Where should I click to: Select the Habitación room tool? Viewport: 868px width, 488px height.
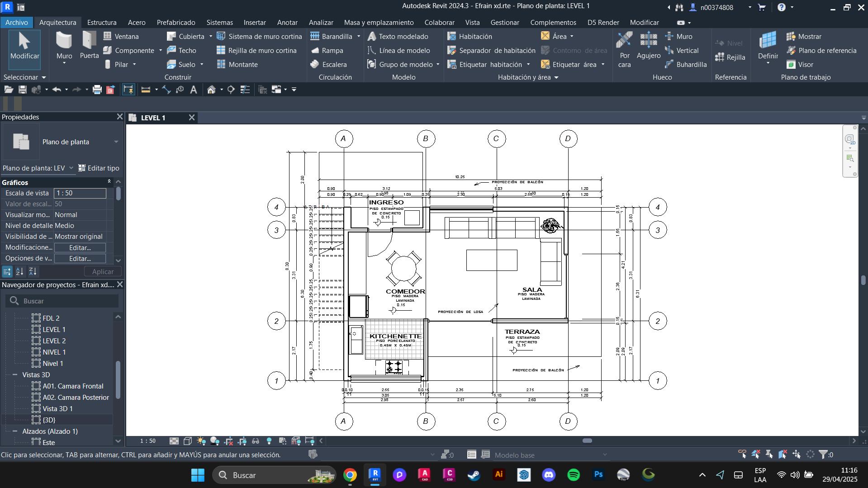tap(470, 36)
